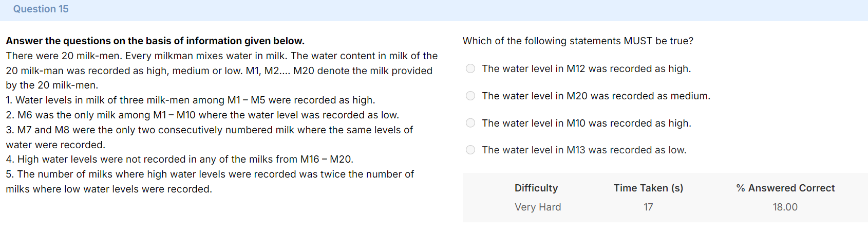
Task: Click the Question 15 header title
Action: pos(41,9)
